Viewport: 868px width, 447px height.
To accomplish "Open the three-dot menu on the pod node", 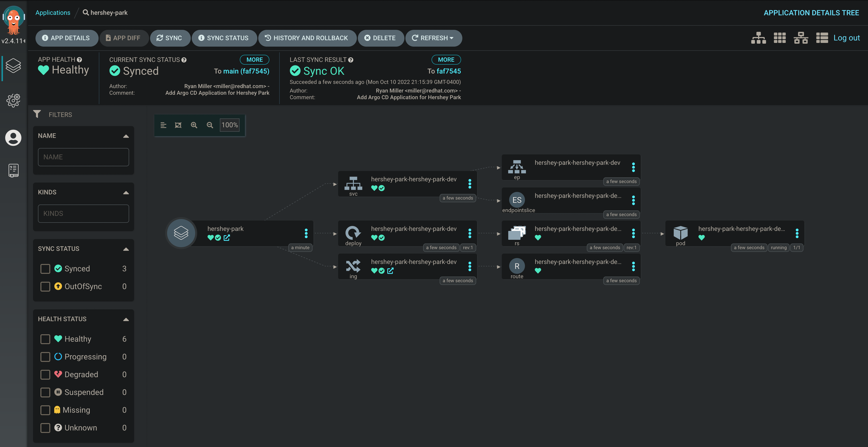I will tap(797, 233).
